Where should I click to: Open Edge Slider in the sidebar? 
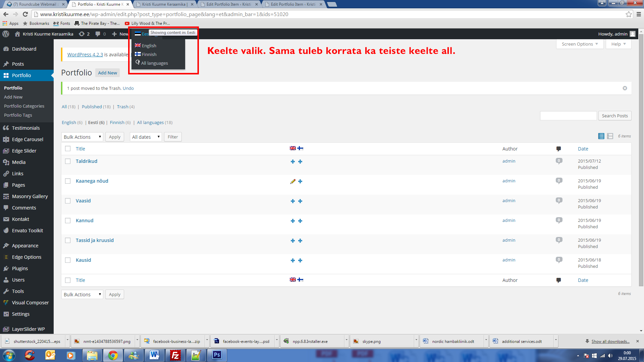point(24,151)
